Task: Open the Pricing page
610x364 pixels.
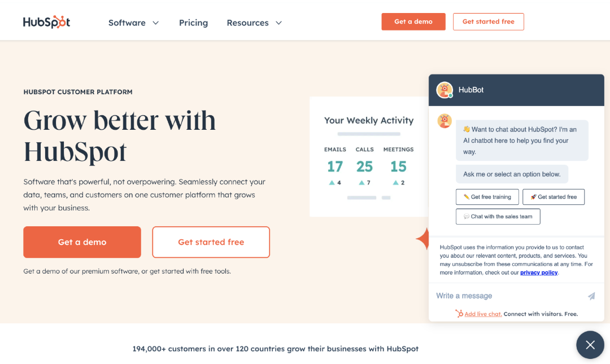Action: pos(193,23)
